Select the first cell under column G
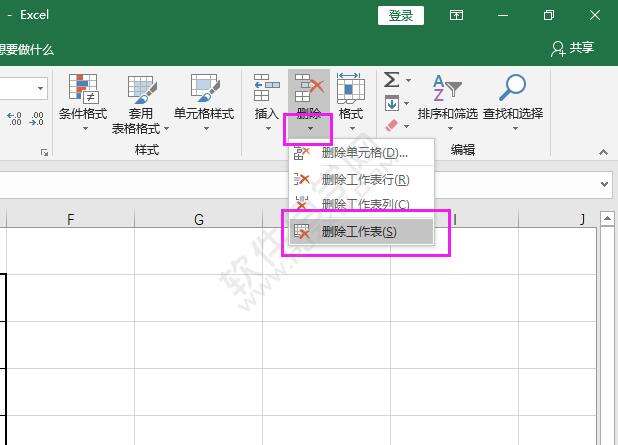 [199, 251]
